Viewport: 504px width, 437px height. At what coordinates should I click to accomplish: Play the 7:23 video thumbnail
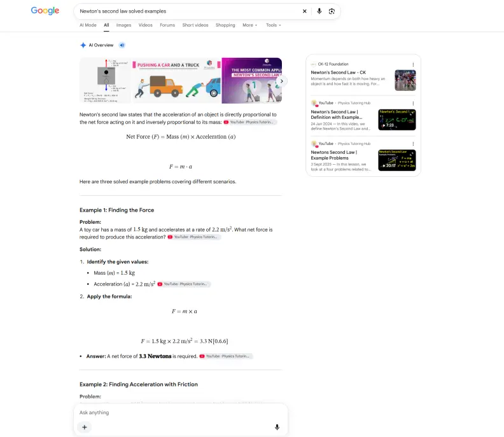pyautogui.click(x=396, y=120)
